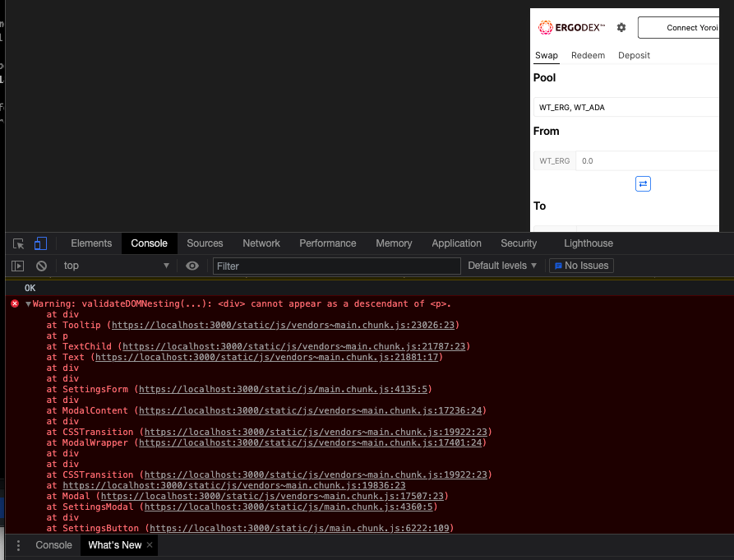Switch to the Deposit tab
The height and width of the screenshot is (560, 734).
click(x=634, y=55)
